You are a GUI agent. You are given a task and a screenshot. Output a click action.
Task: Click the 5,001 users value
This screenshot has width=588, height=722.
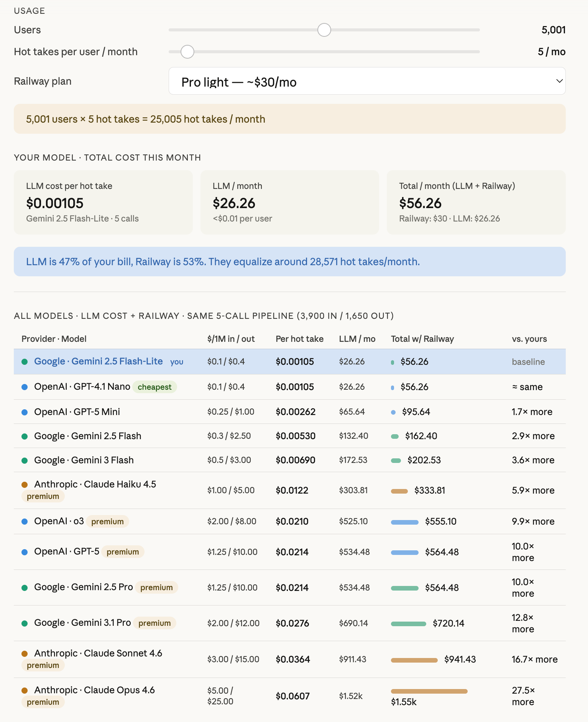pyautogui.click(x=554, y=30)
